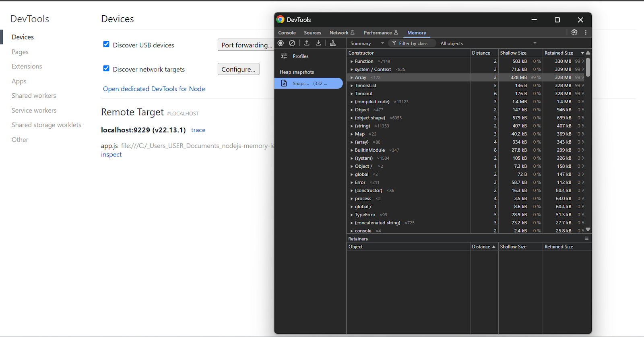Open dedicated DevTools for Node link
This screenshot has height=337, width=644.
[x=154, y=89]
